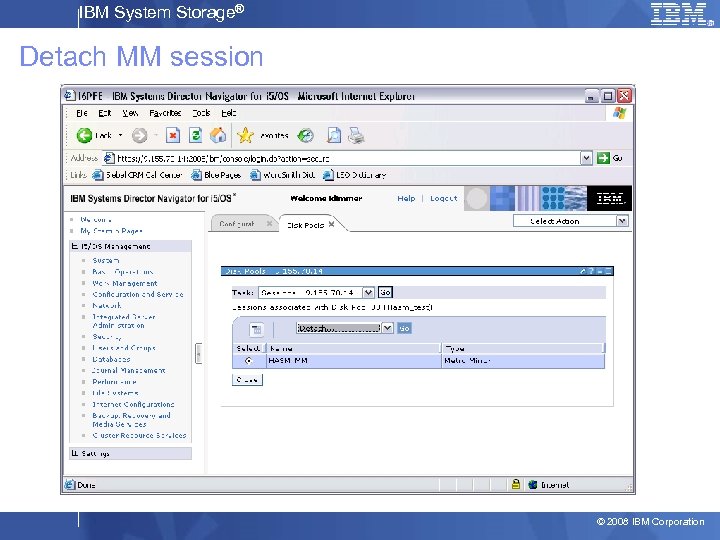Open the Welcome navigation link
Screen dimensions: 720x540
(96, 219)
